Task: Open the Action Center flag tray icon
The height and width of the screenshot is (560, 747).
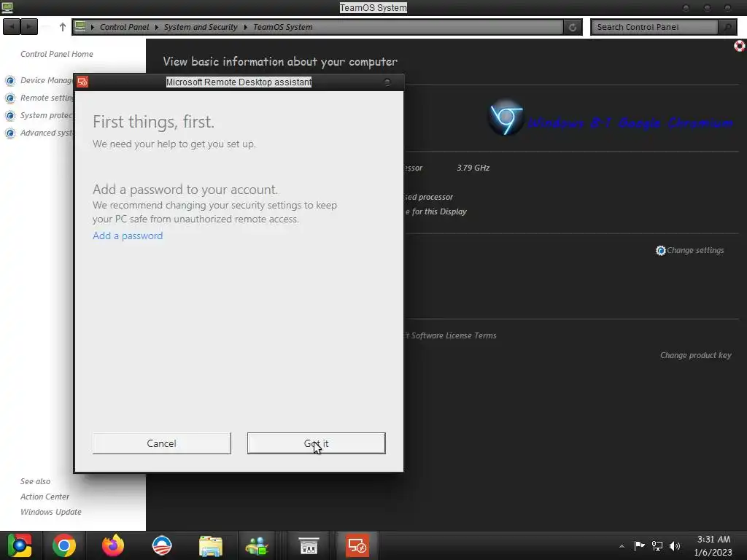Action: [x=639, y=545]
